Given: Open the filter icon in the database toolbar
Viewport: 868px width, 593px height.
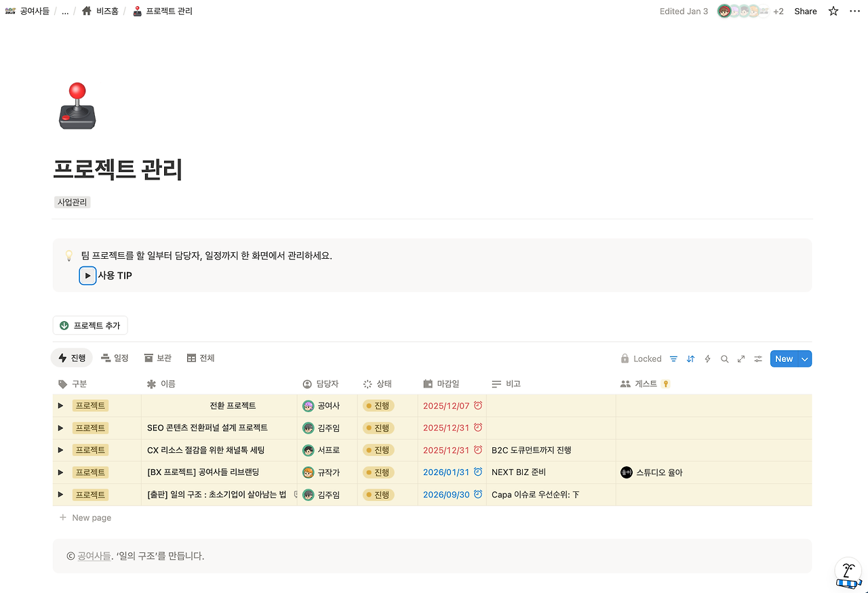Looking at the screenshot, I should (673, 359).
